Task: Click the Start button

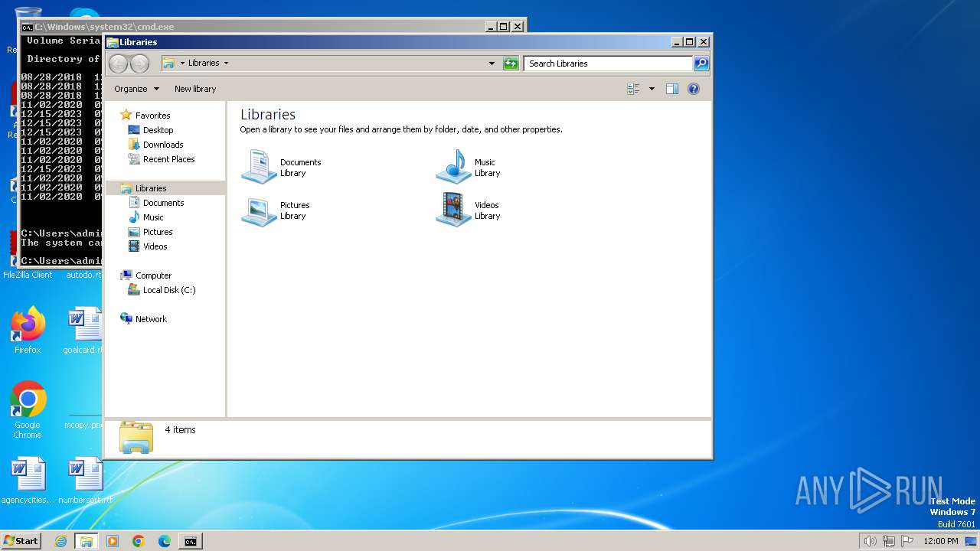Action: (21, 541)
